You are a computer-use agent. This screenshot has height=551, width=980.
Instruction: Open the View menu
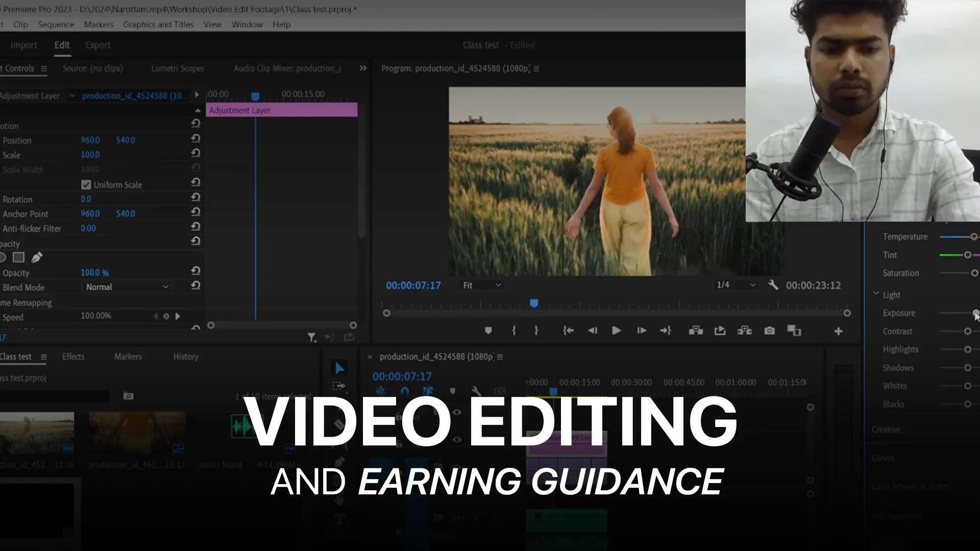point(212,24)
